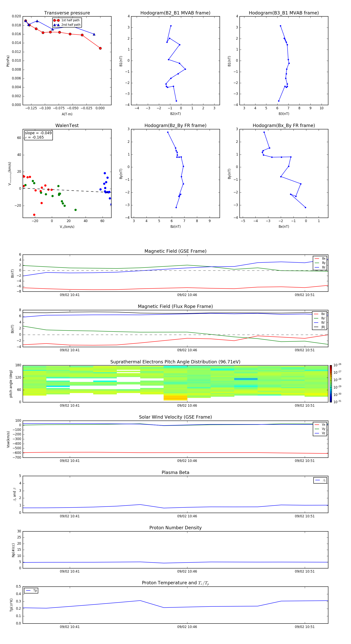The image size is (351, 644).
Task: Click the Bz' legend entry in Flux Rope plot
Action: 320,323
